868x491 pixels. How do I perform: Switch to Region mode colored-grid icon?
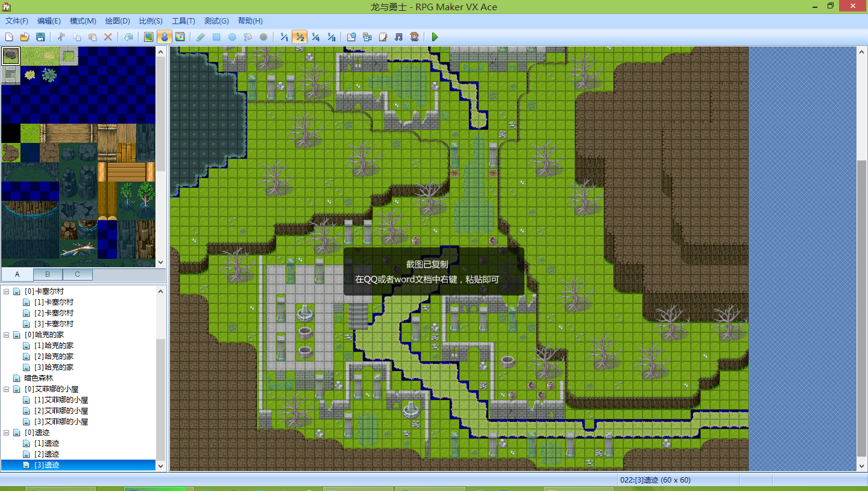[x=180, y=37]
